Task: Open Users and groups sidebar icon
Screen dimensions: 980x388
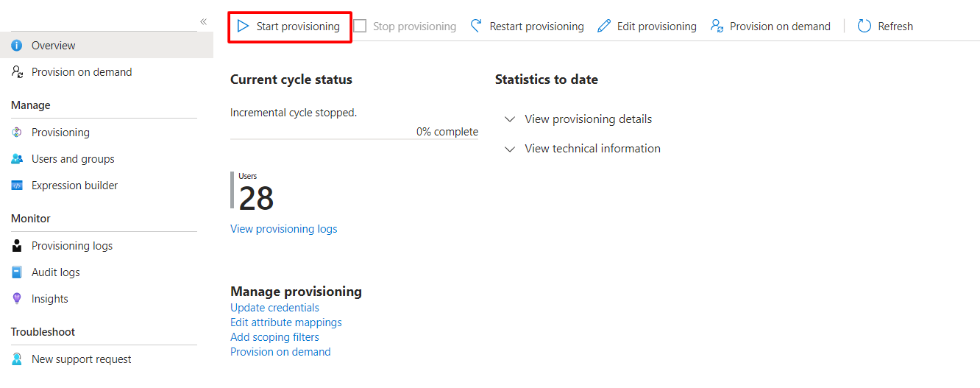Action: tap(17, 159)
